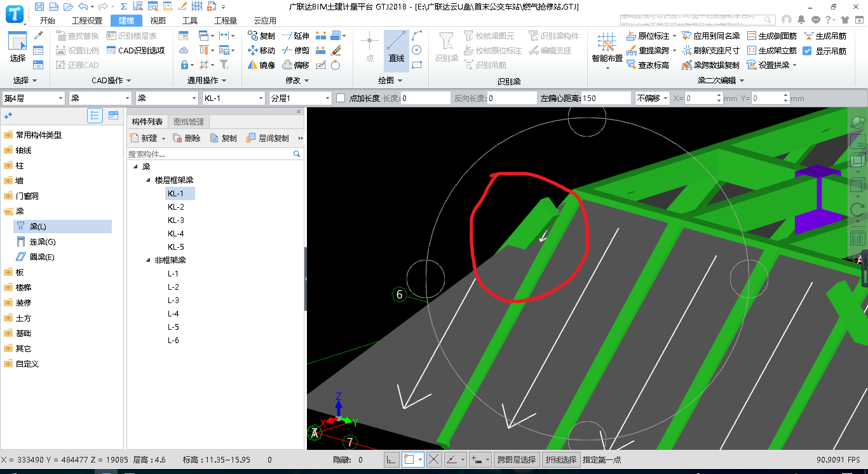The height and width of the screenshot is (474, 868).
Task: Open the 板 category in left navigation
Action: click(x=20, y=272)
